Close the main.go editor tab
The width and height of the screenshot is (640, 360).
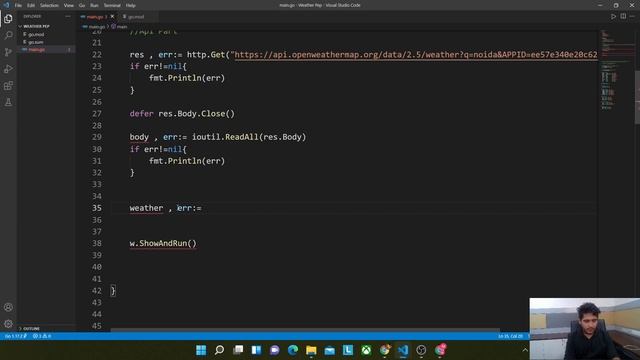112,16
